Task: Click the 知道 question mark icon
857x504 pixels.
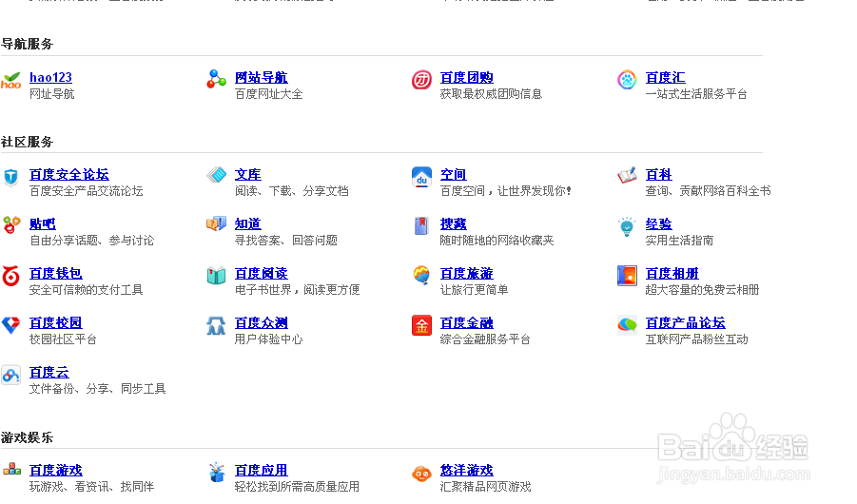Action: (x=217, y=223)
